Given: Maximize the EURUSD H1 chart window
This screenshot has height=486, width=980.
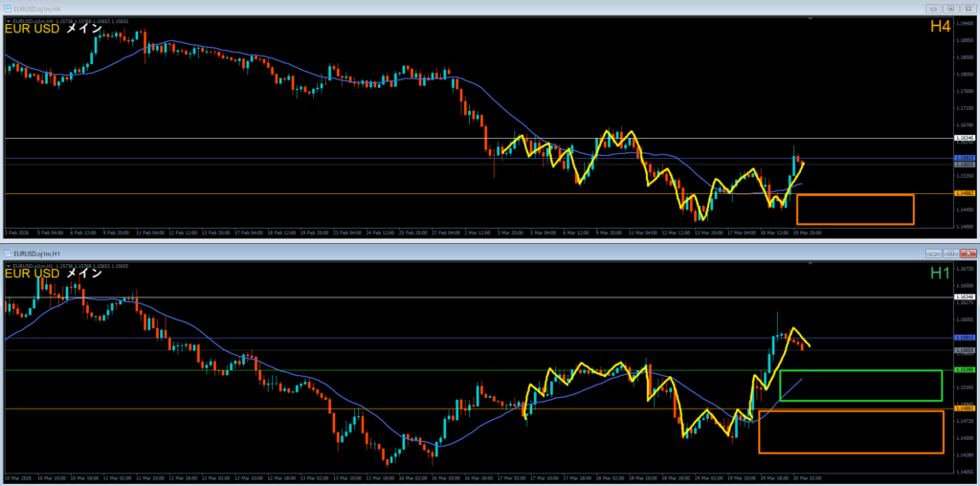Looking at the screenshot, I should coord(951,253).
